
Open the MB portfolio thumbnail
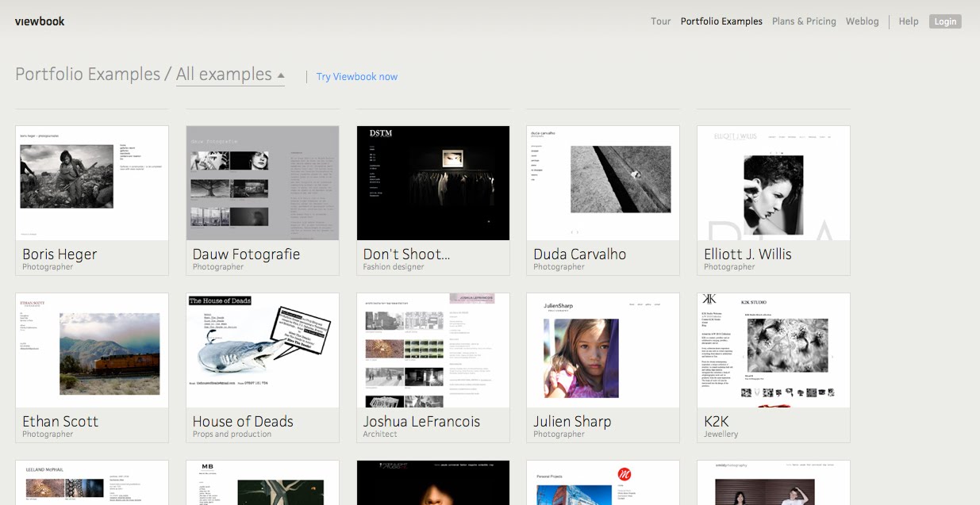[263, 483]
